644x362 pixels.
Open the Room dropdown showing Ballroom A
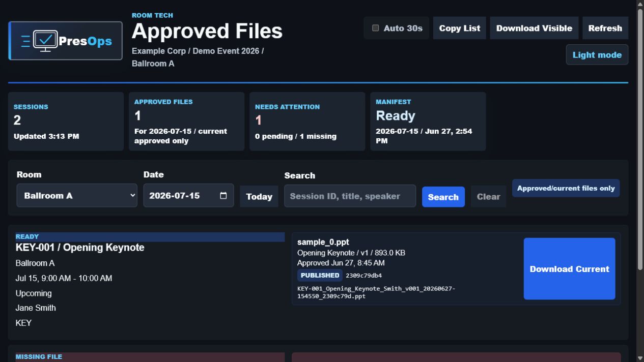tap(77, 195)
